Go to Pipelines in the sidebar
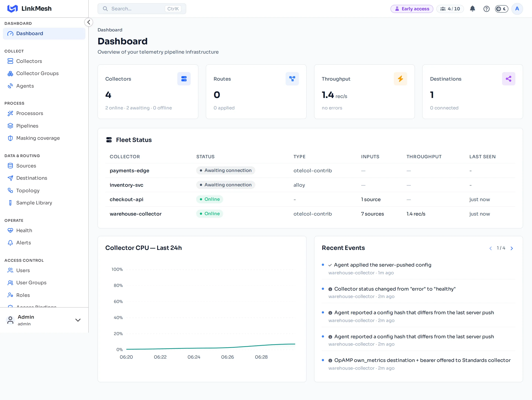The image size is (532, 400). [44, 126]
